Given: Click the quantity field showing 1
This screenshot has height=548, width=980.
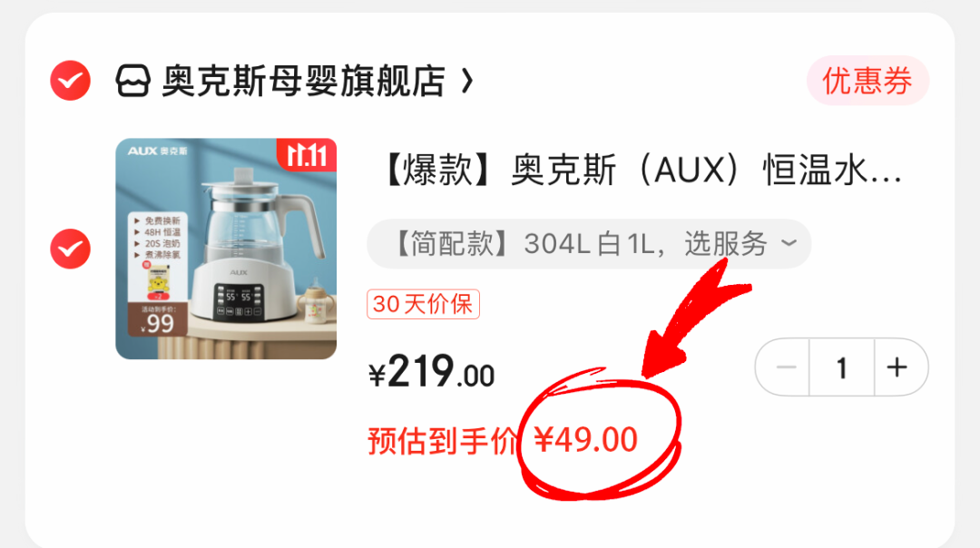Looking at the screenshot, I should (842, 367).
